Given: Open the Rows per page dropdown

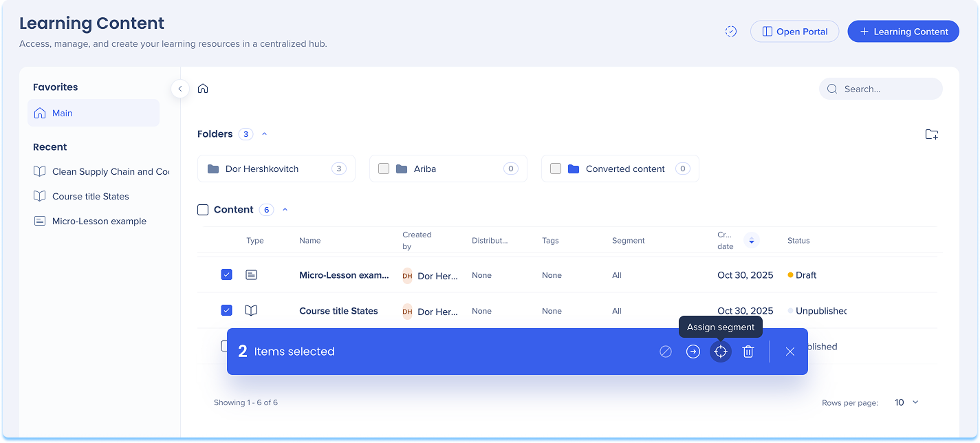Looking at the screenshot, I should (906, 402).
